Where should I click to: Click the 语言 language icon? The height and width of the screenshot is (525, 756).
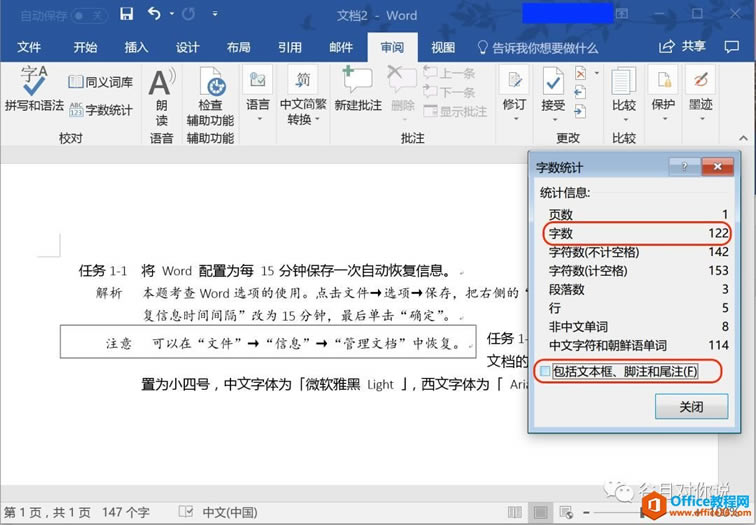(257, 79)
